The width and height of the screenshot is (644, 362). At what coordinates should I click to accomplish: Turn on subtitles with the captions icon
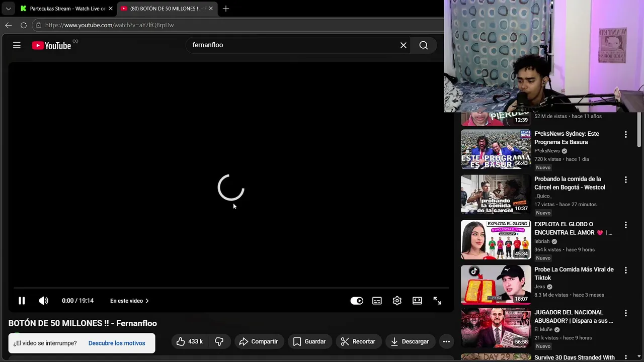(377, 301)
